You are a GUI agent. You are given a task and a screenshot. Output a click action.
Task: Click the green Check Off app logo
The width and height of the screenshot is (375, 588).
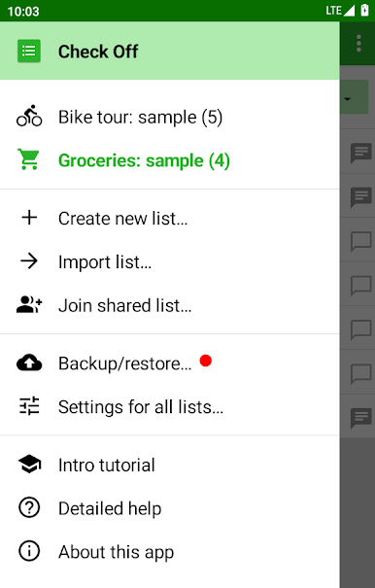[x=29, y=51]
